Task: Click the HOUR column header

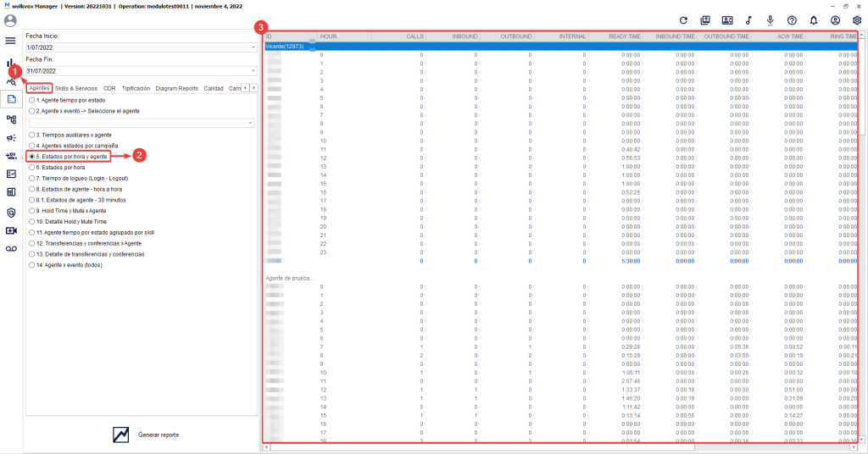Action: click(344, 36)
